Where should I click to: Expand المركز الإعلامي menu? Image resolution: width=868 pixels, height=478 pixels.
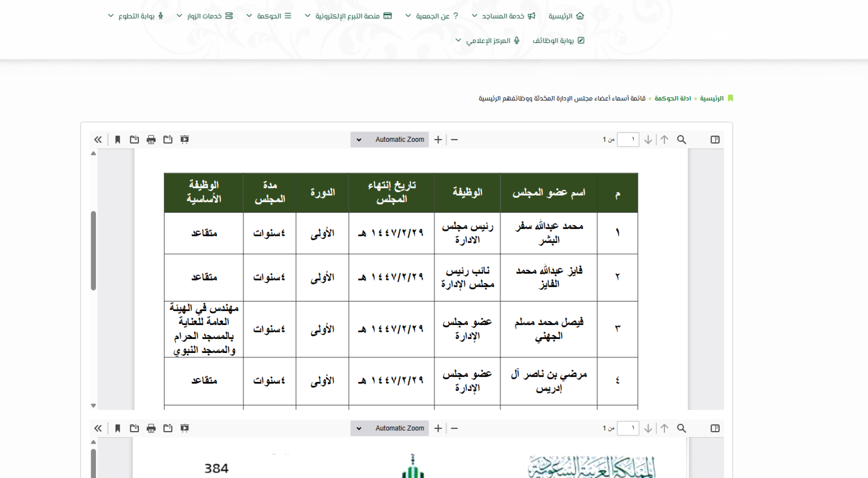(x=488, y=41)
